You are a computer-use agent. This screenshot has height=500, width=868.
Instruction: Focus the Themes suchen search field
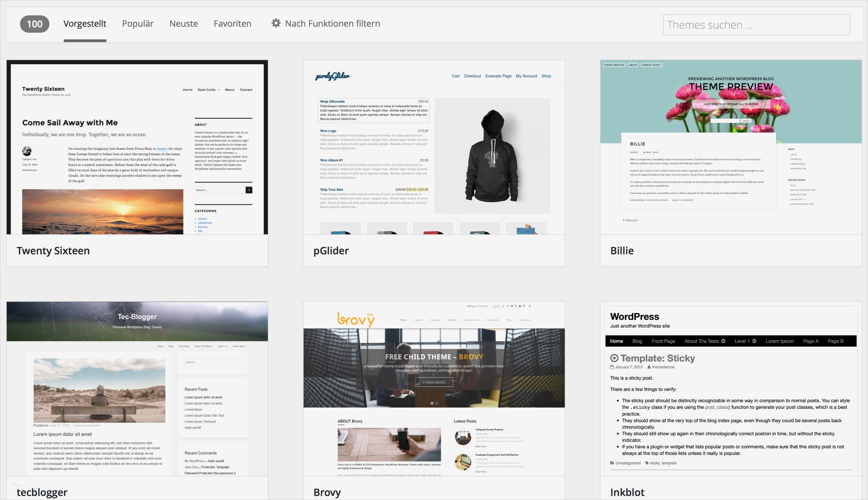[x=756, y=25]
